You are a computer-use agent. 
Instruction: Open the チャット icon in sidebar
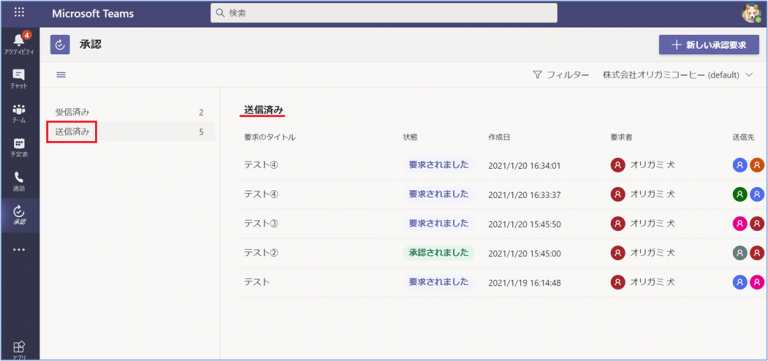pos(19,78)
